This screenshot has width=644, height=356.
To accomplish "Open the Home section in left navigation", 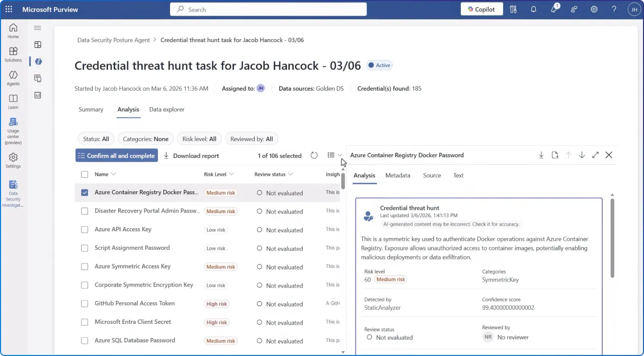I will 13,30.
